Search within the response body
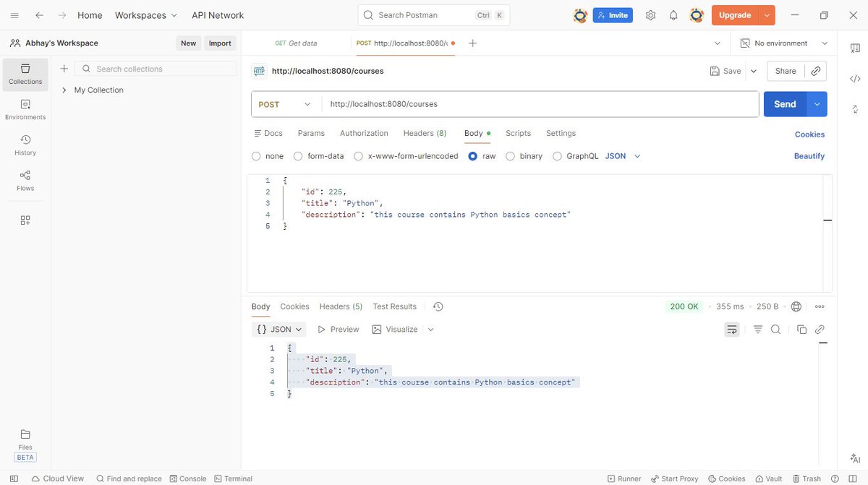 [x=775, y=329]
